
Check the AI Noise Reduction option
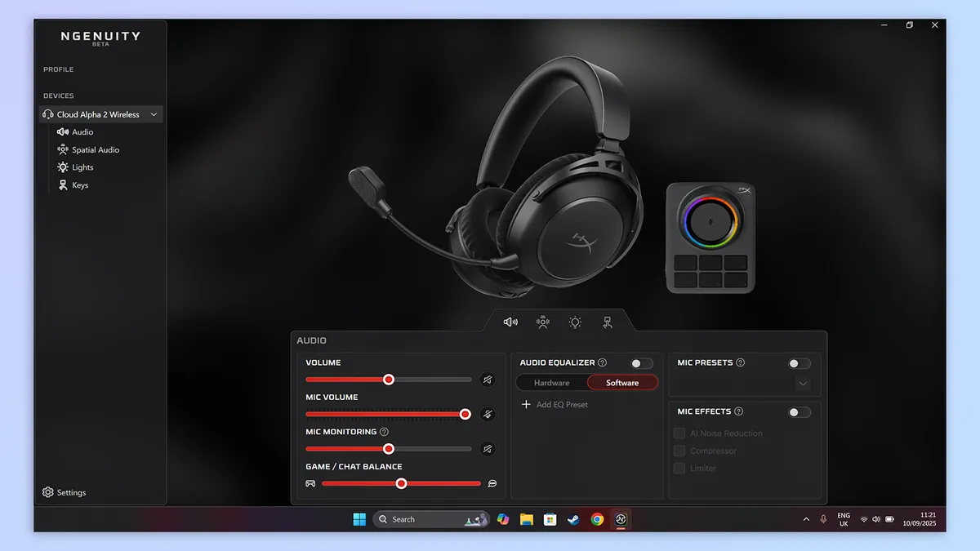[679, 433]
